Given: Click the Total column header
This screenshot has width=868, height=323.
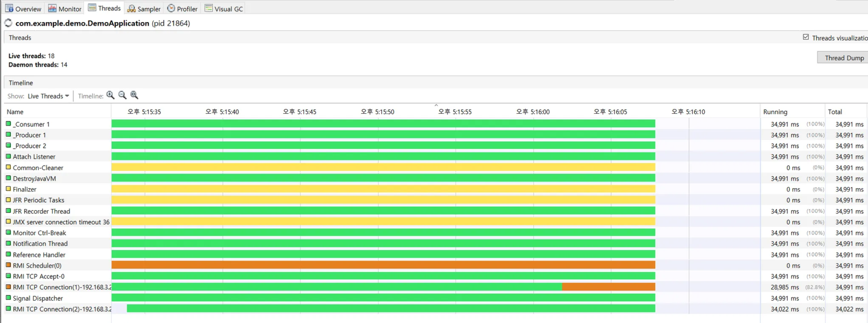Looking at the screenshot, I should [835, 112].
